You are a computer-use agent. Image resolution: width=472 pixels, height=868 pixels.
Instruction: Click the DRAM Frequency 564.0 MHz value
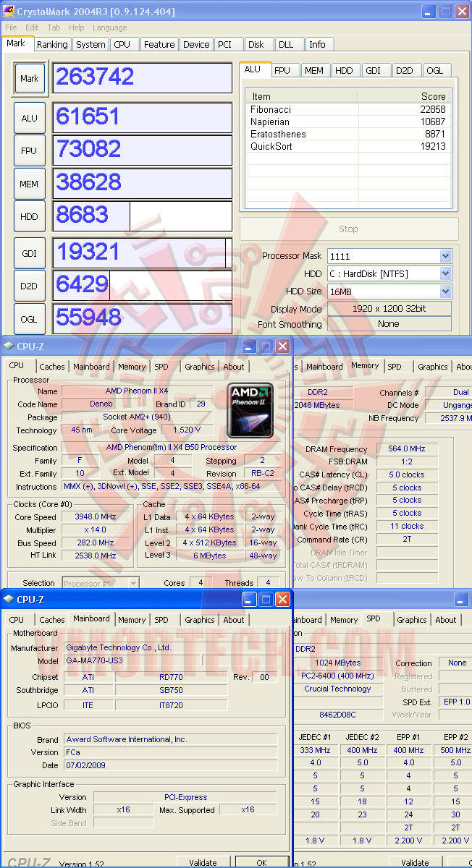tap(406, 449)
